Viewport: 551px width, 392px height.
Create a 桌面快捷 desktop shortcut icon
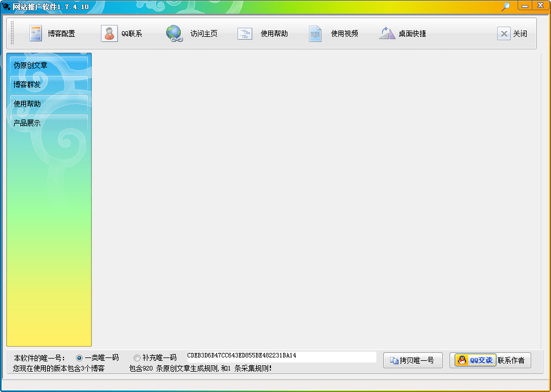coord(387,33)
